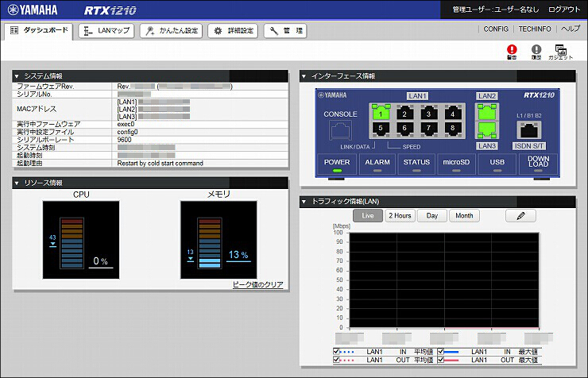Click the pencil edit button in traffic panel

520,216
